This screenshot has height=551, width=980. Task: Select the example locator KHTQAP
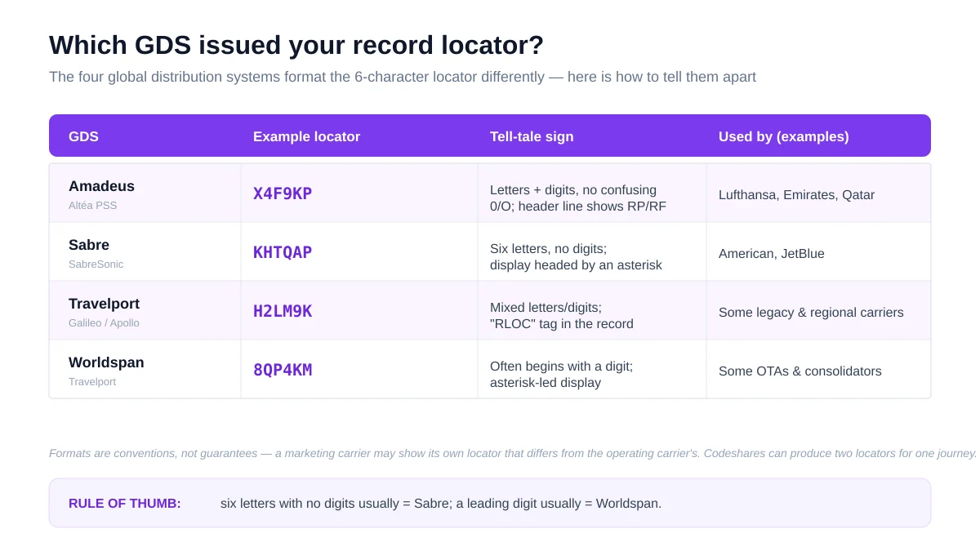click(283, 252)
